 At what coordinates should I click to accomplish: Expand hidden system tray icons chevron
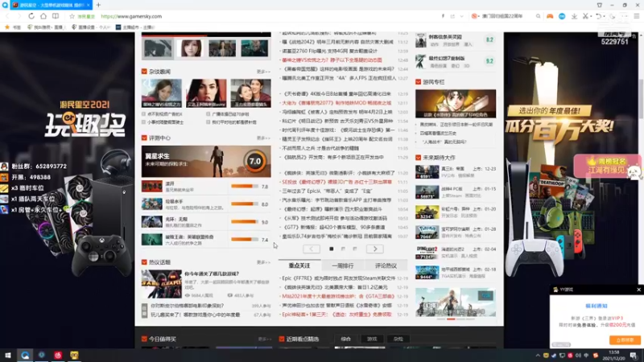538,356
